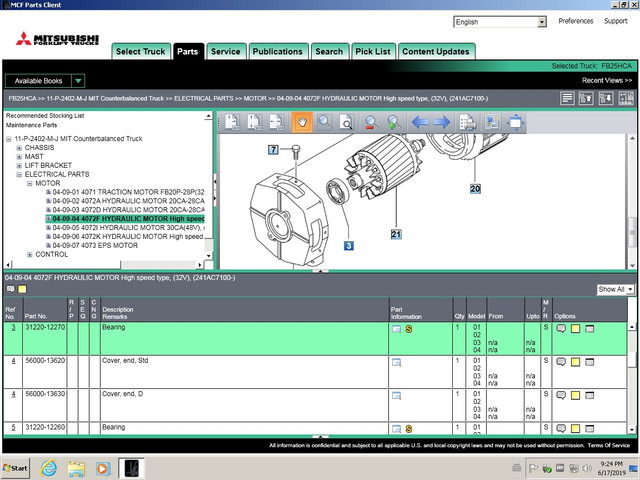Click the tree down-arrow icon in the breadcrumb bar
This screenshot has width=640, height=480.
tap(606, 98)
